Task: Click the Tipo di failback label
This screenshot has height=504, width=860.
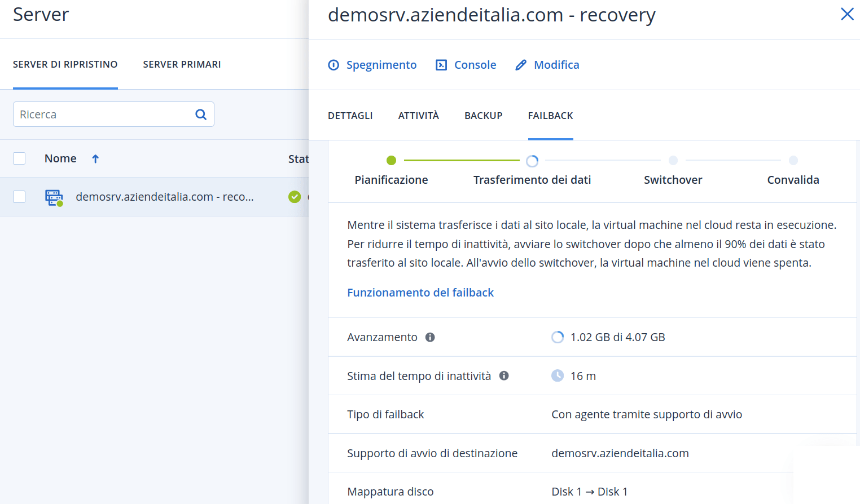Action: [x=385, y=414]
